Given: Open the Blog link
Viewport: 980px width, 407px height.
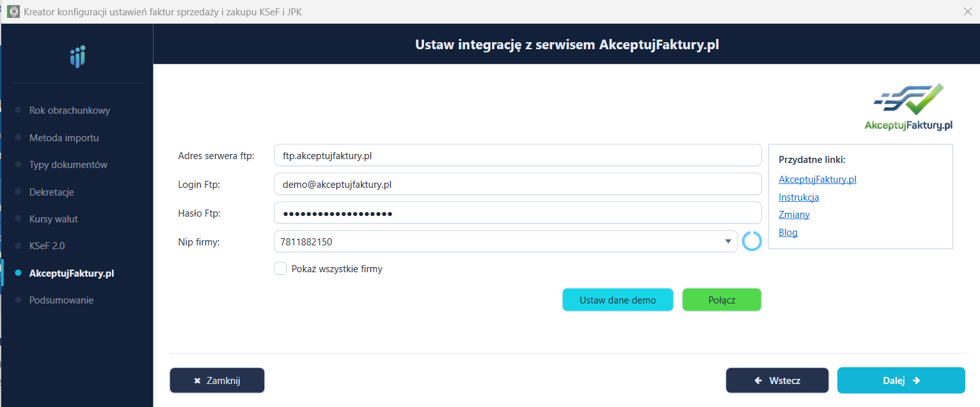Looking at the screenshot, I should (x=788, y=233).
